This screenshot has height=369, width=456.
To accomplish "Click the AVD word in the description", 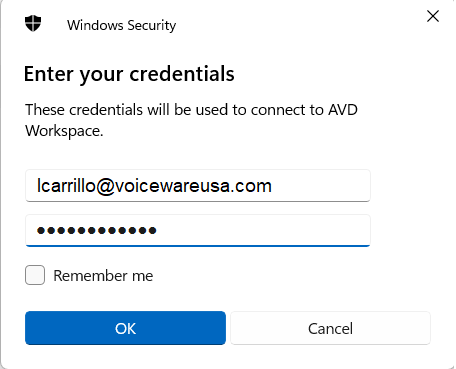I will pyautogui.click(x=343, y=110).
